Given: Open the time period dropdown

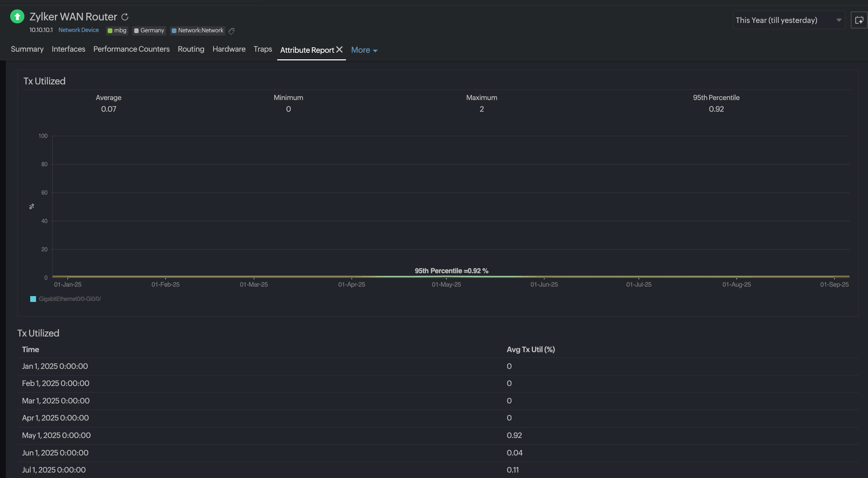Looking at the screenshot, I should click(x=789, y=20).
